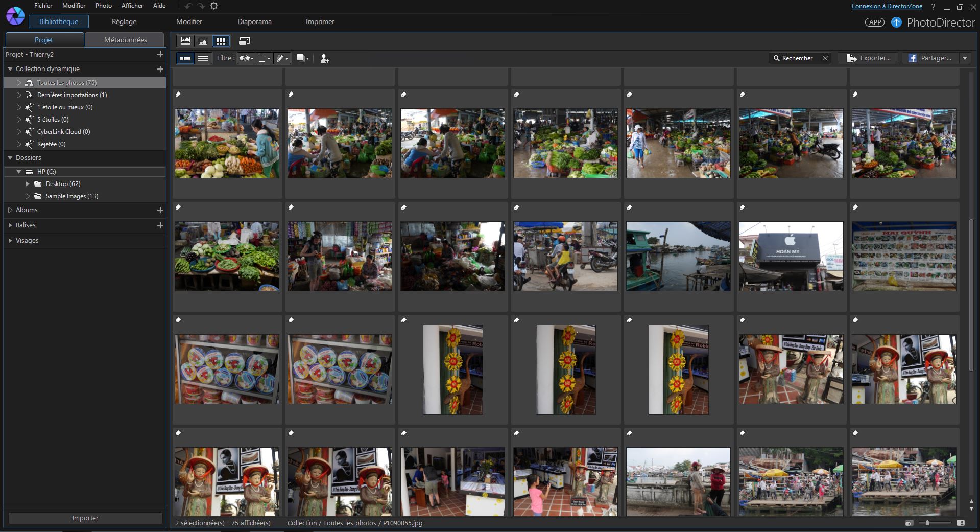Expand the Balises section
Image resolution: width=980 pixels, height=532 pixels.
[x=10, y=225]
